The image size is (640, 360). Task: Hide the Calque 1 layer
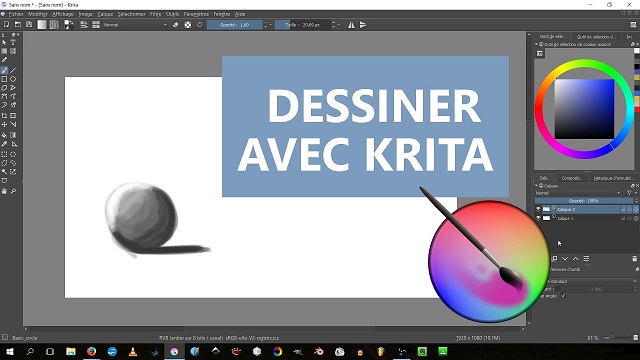538,218
